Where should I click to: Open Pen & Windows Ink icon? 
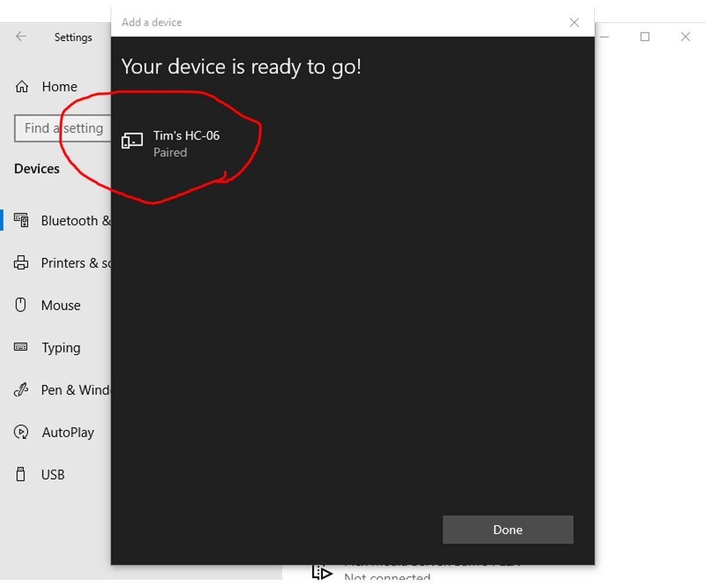coord(21,390)
